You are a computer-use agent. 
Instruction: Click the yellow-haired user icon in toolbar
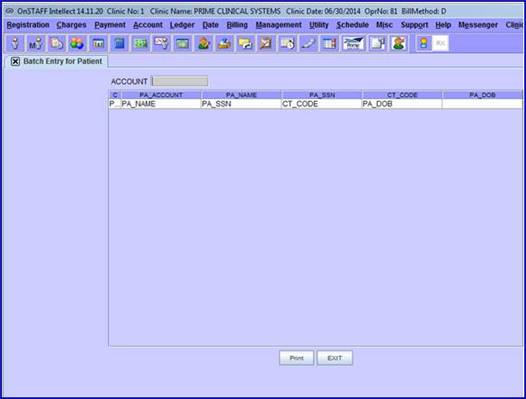coord(424,43)
